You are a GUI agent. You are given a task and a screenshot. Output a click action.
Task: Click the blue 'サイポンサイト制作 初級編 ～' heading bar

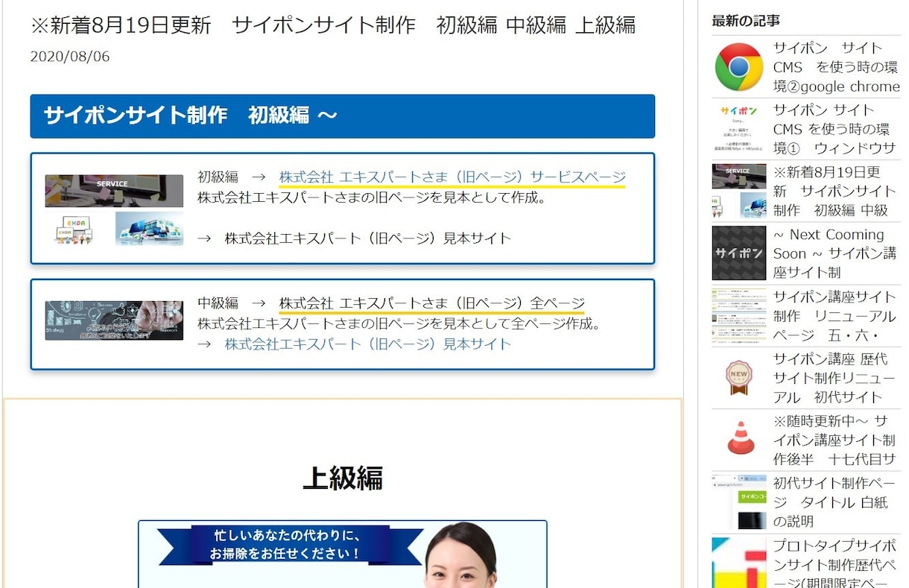[x=343, y=116]
